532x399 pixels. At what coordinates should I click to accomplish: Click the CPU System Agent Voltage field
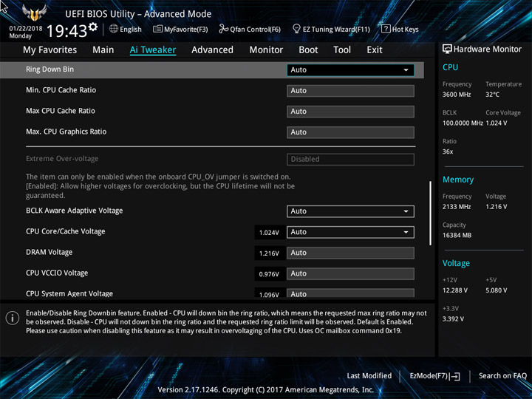(350, 293)
